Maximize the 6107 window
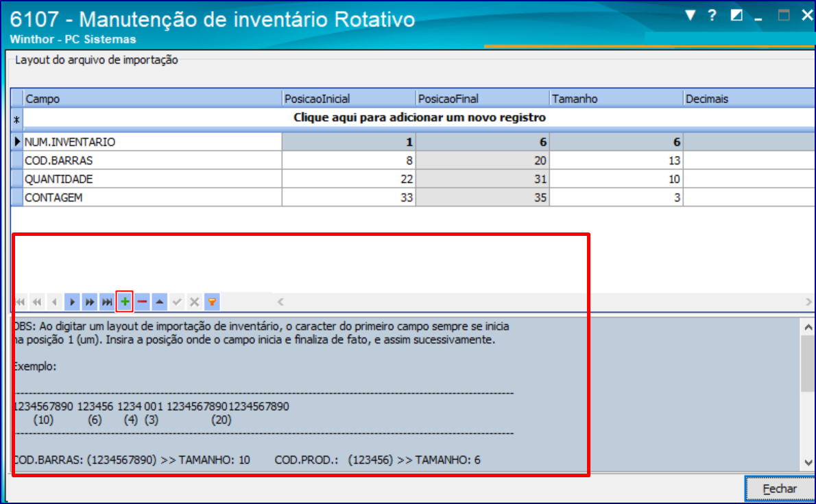This screenshot has height=504, width=816. (783, 15)
